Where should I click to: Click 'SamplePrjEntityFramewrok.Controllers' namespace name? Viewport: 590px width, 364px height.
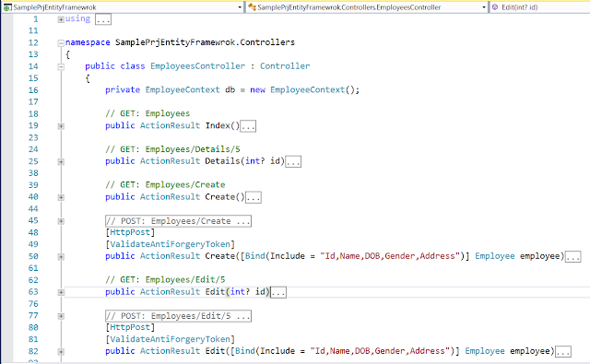tap(205, 42)
